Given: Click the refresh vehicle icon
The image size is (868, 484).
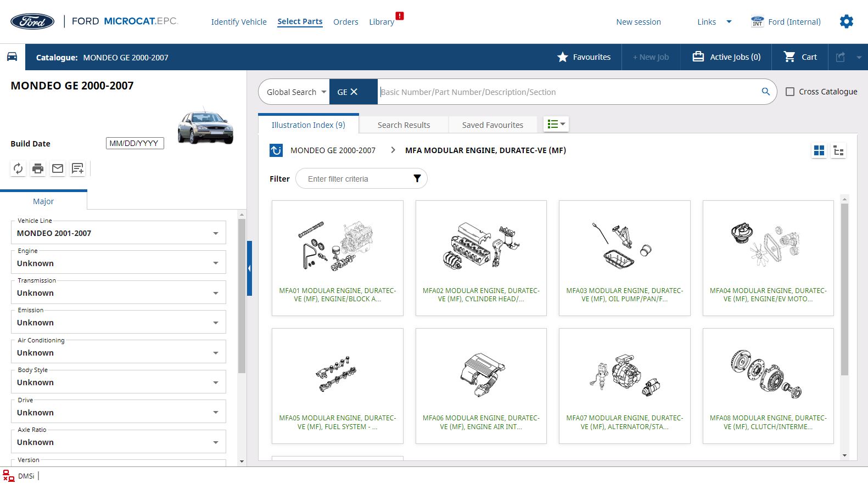Looking at the screenshot, I should 18,168.
